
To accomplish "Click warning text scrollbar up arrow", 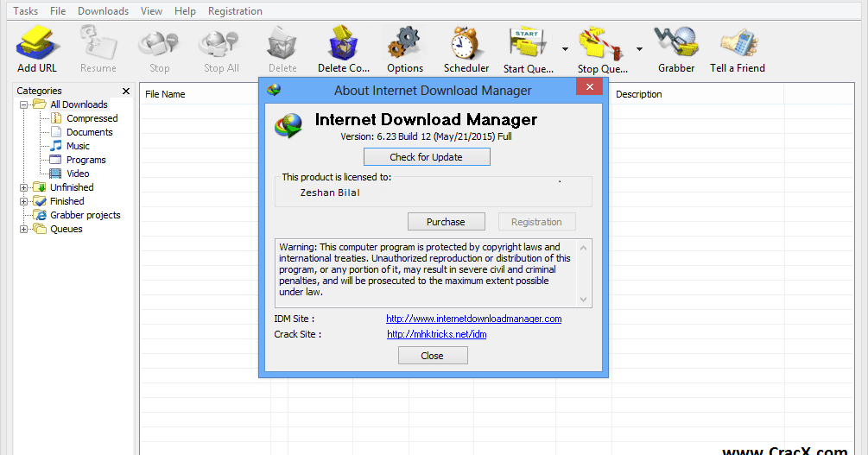I will click(584, 248).
